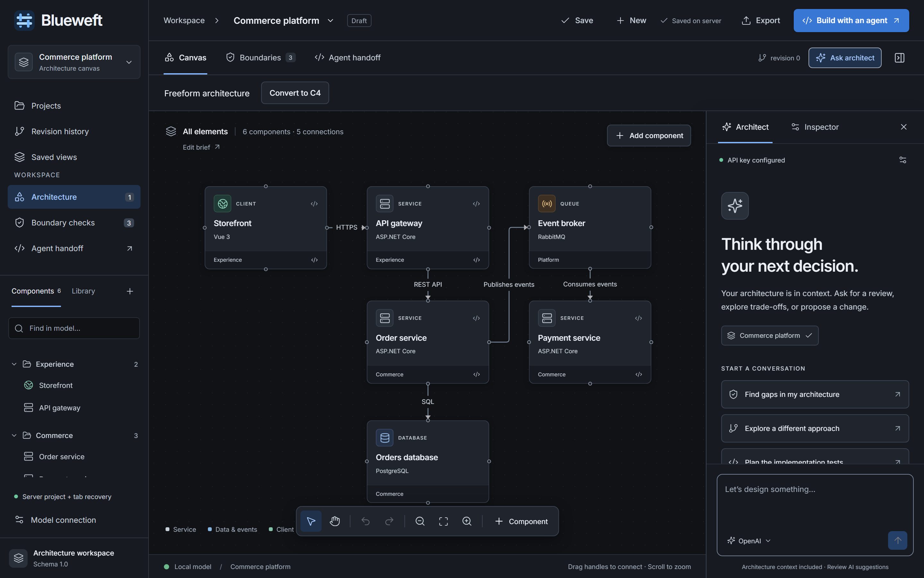Click the undo arrow in canvas toolbar
924x578 pixels.
click(365, 521)
